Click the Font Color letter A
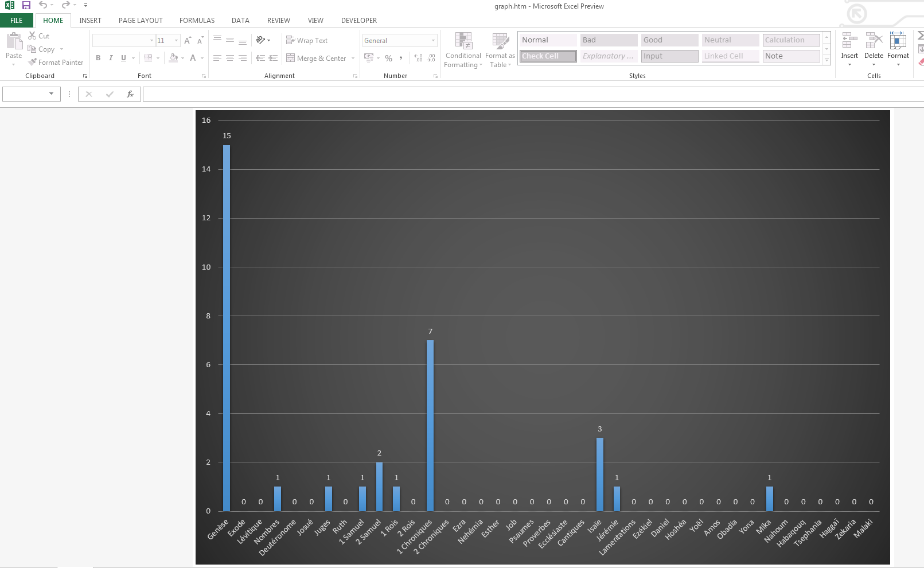The width and height of the screenshot is (924, 568). pyautogui.click(x=193, y=58)
